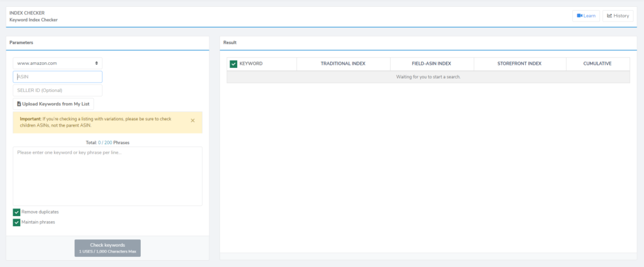This screenshot has width=644, height=267.
Task: Toggle the select-all checkbox in KEYWORD header
Action: tap(233, 64)
